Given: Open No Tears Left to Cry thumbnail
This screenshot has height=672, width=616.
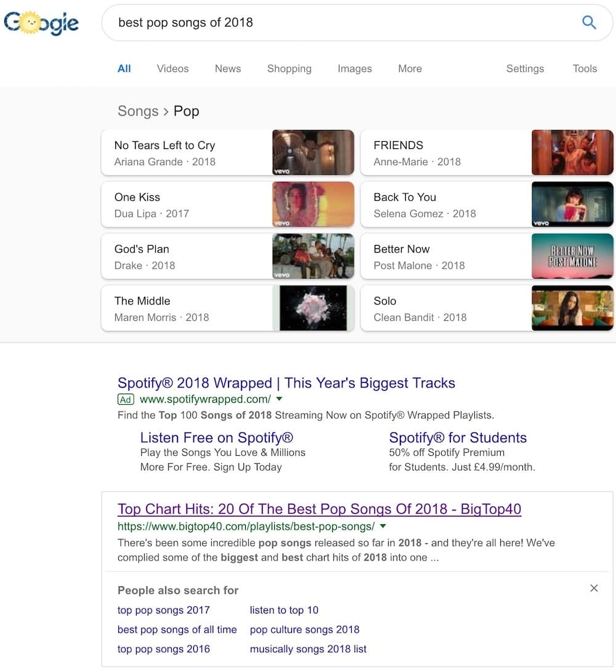Looking at the screenshot, I should pos(313,153).
